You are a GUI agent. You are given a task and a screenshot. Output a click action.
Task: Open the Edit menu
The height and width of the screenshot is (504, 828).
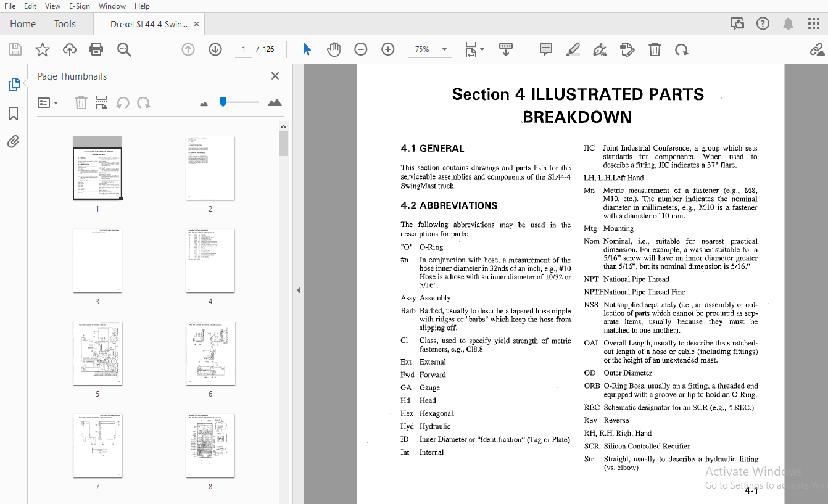tap(30, 6)
